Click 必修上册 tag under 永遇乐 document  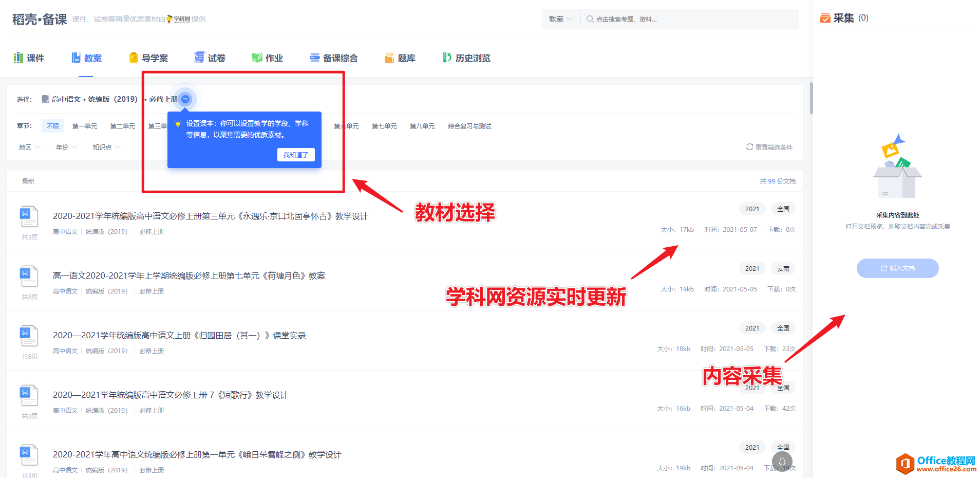click(x=152, y=232)
